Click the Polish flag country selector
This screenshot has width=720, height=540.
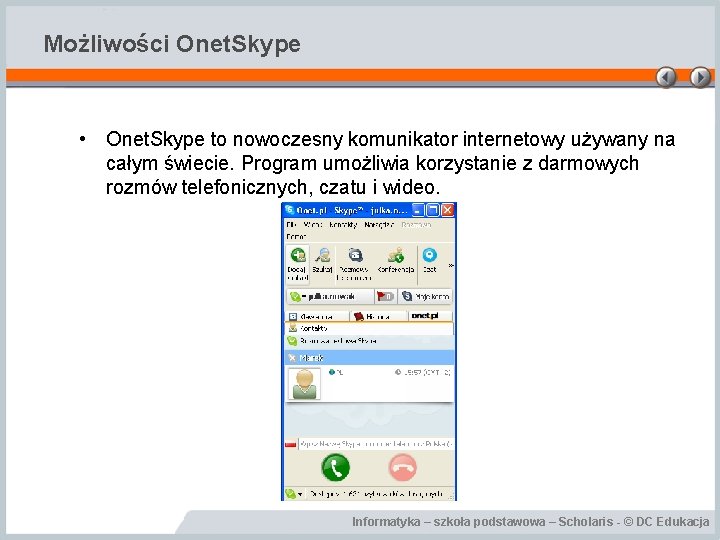click(291, 444)
